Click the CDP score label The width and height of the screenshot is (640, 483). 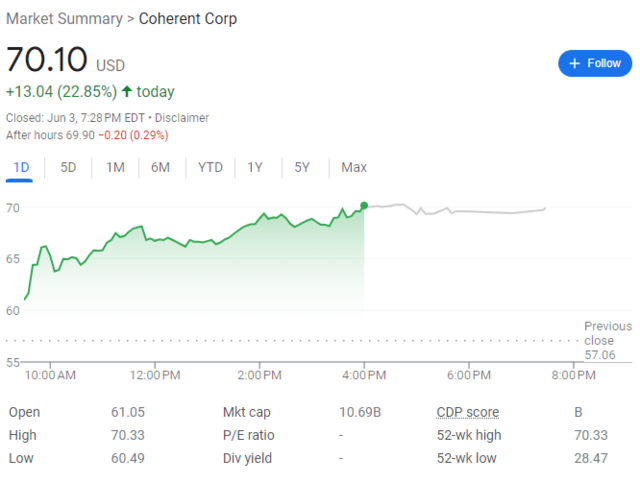click(x=467, y=412)
